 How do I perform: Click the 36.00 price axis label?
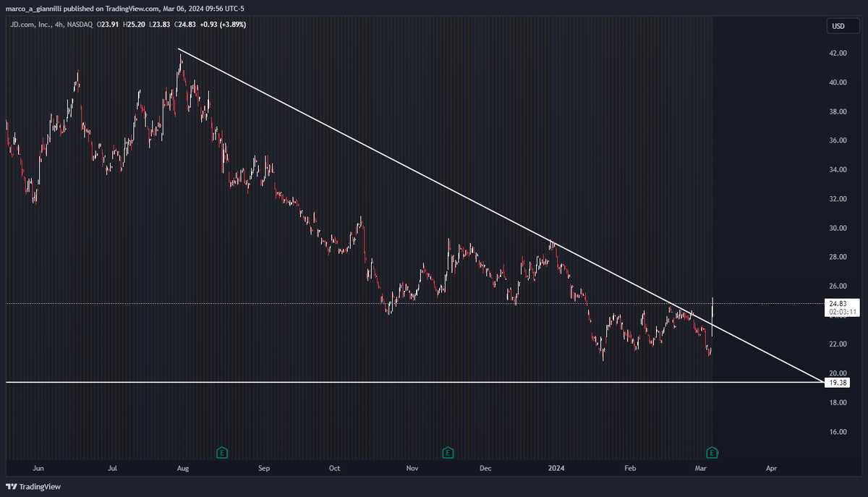(x=838, y=140)
